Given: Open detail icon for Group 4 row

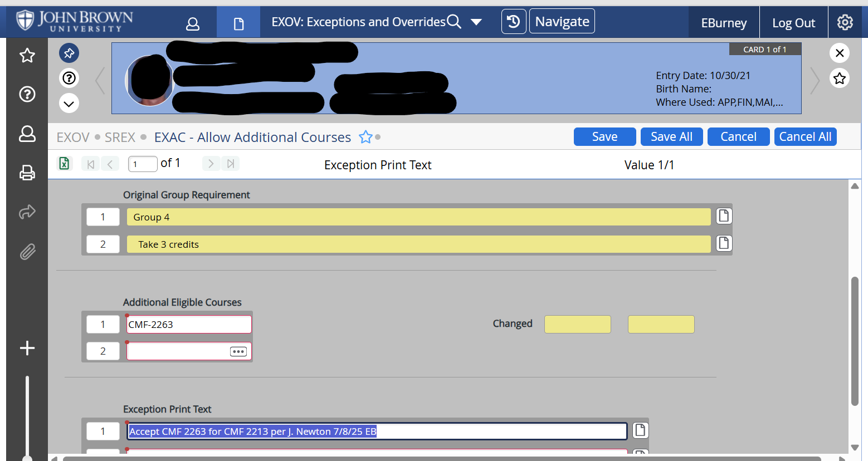Looking at the screenshot, I should point(724,216).
